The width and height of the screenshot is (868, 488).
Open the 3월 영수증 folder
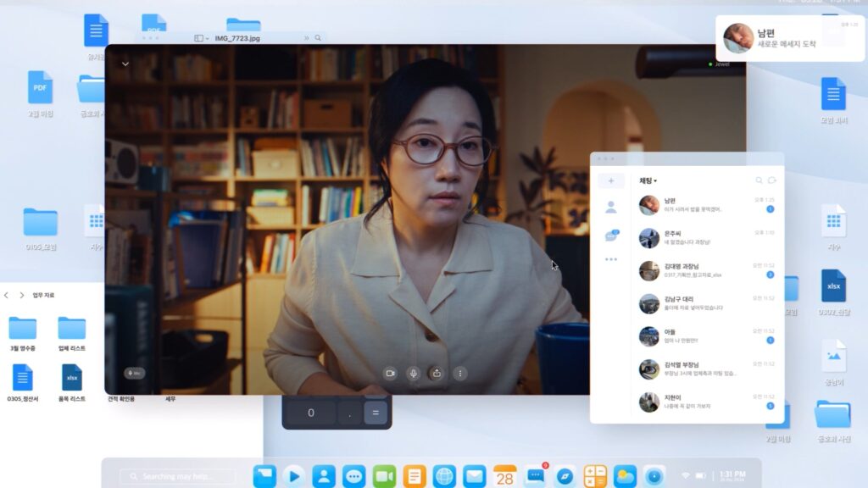click(23, 330)
